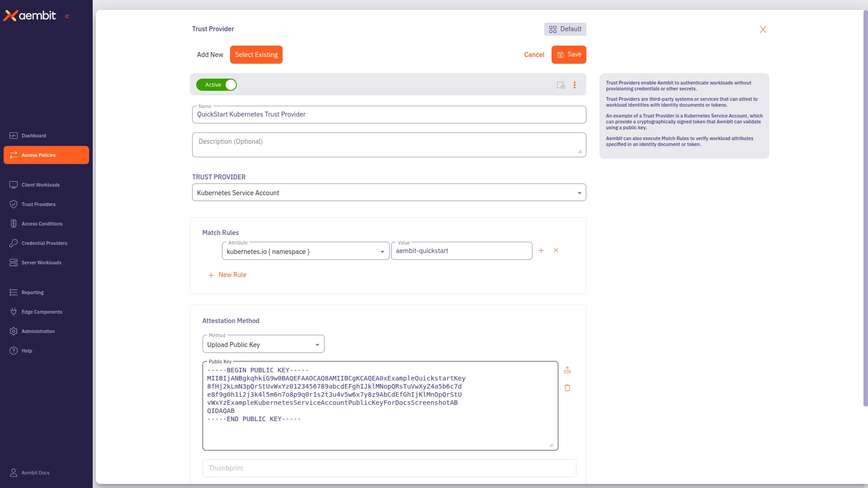Image resolution: width=868 pixels, height=488 pixels.
Task: Click the Description (Optional) field
Action: pyautogui.click(x=389, y=145)
